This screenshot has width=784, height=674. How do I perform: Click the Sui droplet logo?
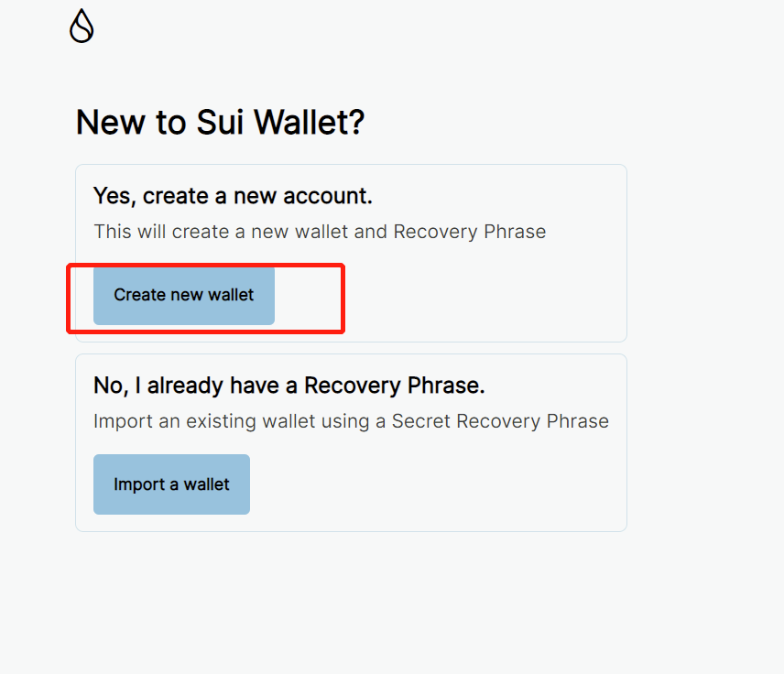[x=82, y=27]
